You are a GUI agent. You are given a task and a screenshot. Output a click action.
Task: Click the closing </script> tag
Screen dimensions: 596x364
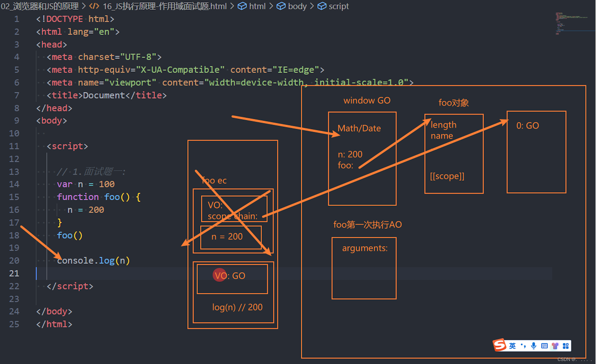pyautogui.click(x=70, y=286)
